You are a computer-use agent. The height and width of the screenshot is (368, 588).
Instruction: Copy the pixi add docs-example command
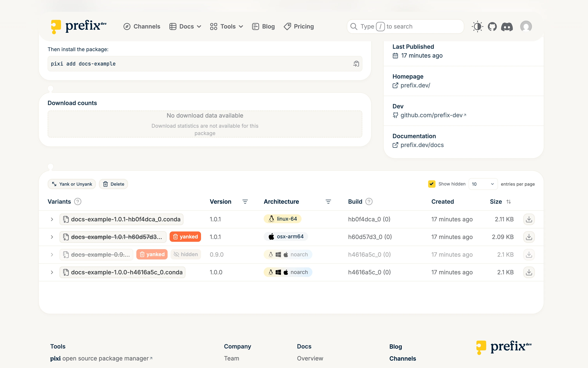[x=356, y=64]
